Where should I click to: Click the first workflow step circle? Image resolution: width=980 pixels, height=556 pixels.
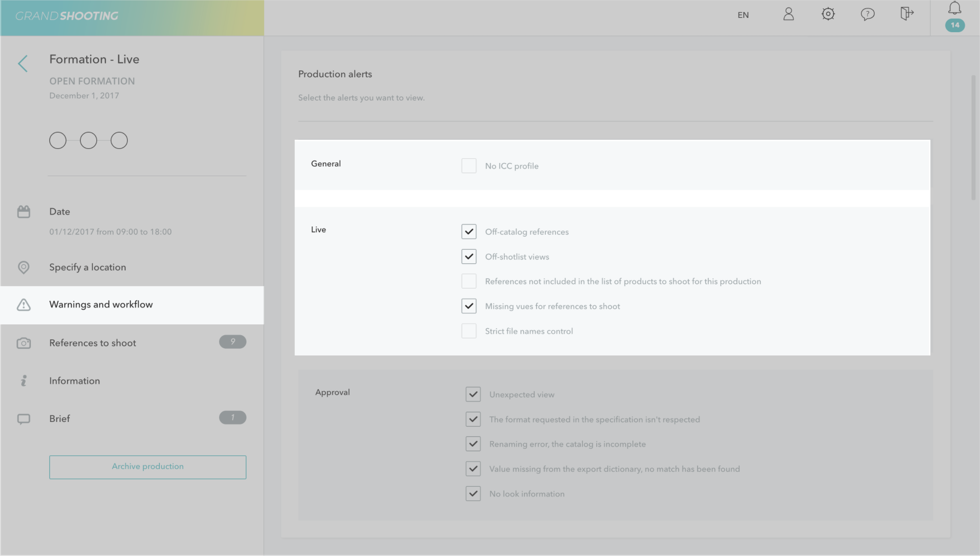[58, 141]
